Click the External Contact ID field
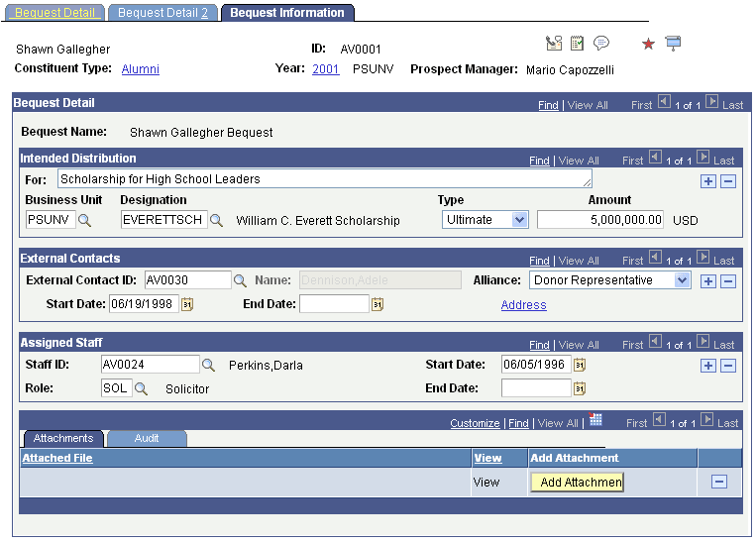The image size is (756, 542). (188, 280)
